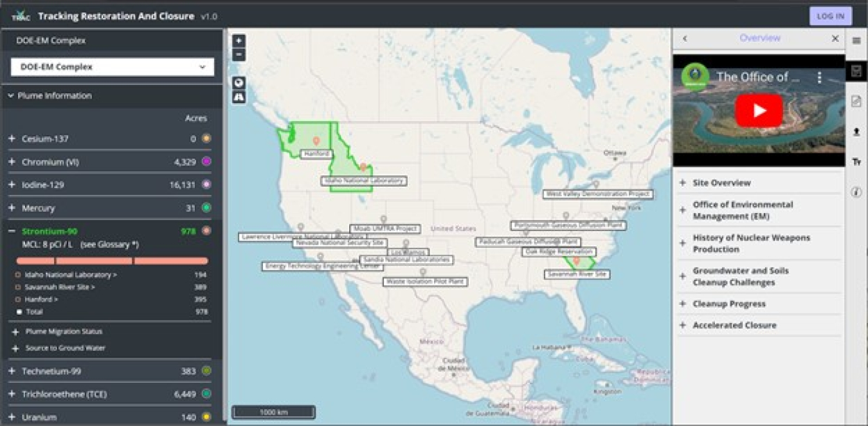Click the see Glossary link

coord(109,245)
